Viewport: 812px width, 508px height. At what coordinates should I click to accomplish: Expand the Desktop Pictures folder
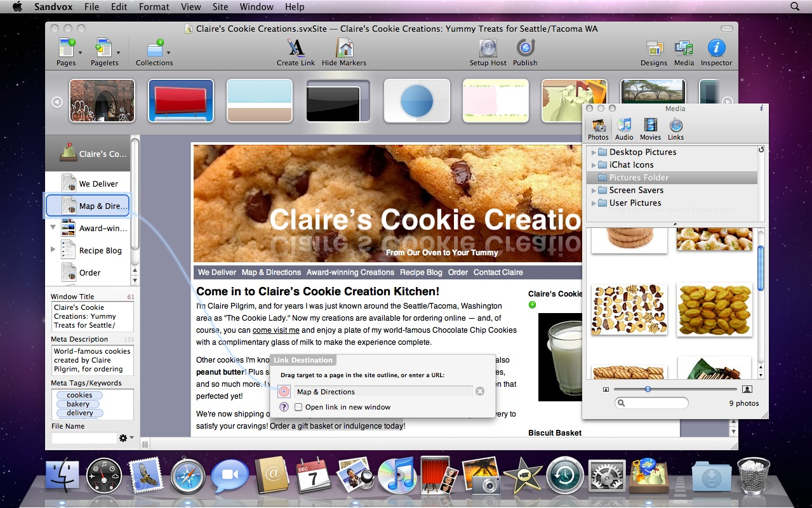(594, 152)
